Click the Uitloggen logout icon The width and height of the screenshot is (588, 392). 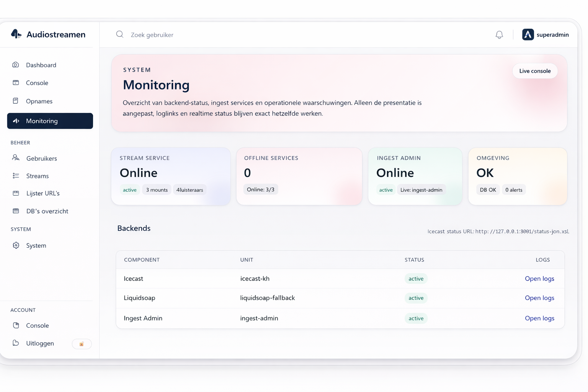(x=15, y=343)
